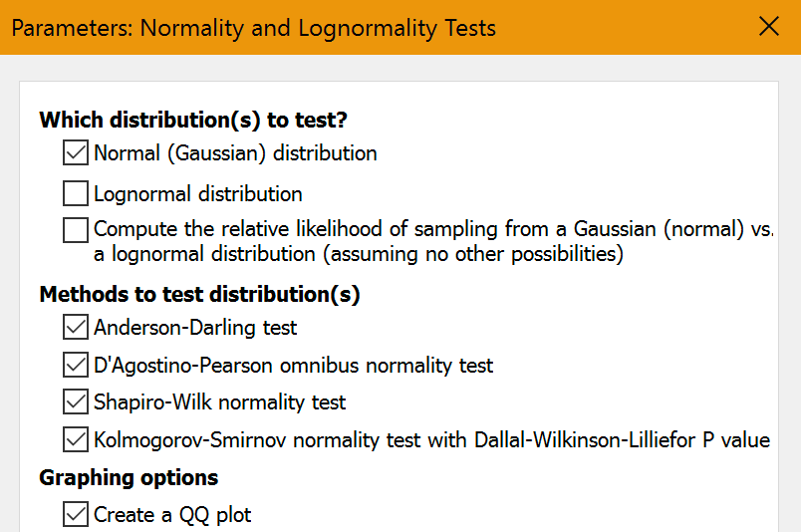Uncheck the Normal (Gaussian) distribution checkbox
Screen dimensions: 801x532
(76, 153)
